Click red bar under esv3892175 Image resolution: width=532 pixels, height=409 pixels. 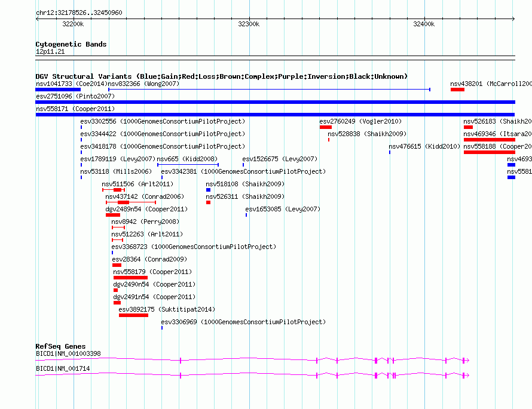tap(133, 315)
